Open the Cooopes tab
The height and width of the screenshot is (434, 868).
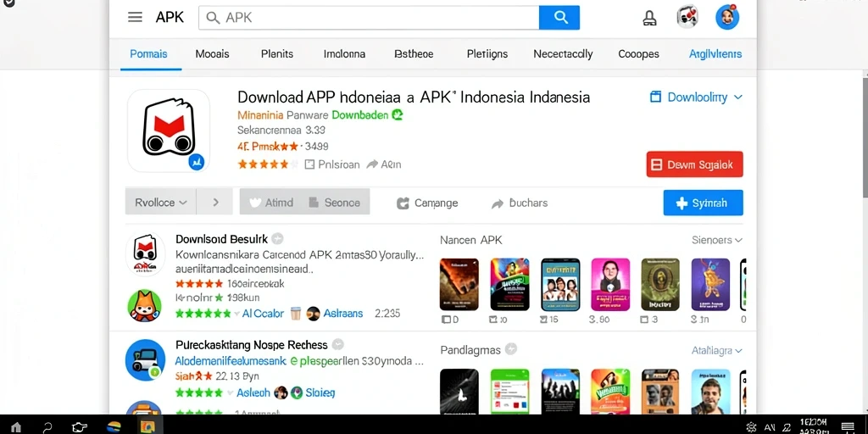coord(638,54)
